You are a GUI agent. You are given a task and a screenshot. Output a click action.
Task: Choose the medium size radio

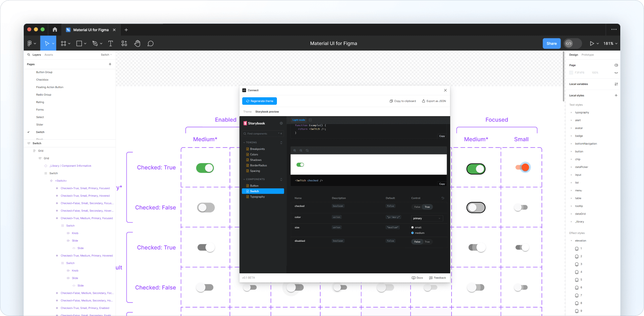[x=412, y=233]
